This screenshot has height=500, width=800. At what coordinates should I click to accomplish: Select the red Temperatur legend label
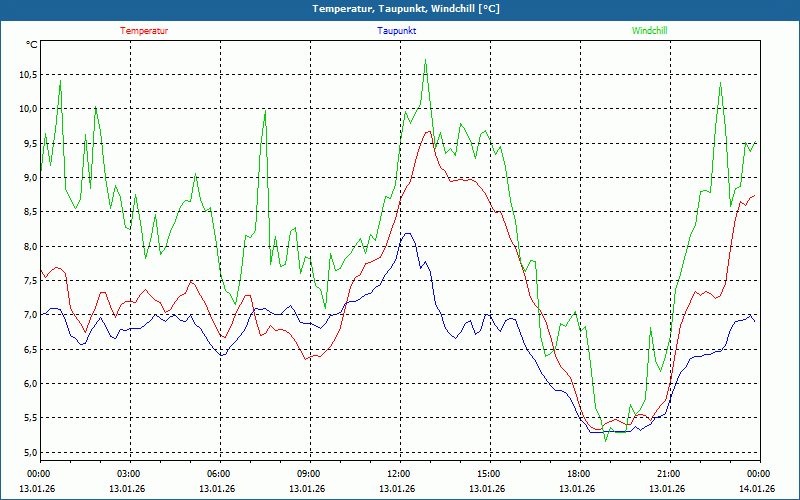click(x=144, y=31)
